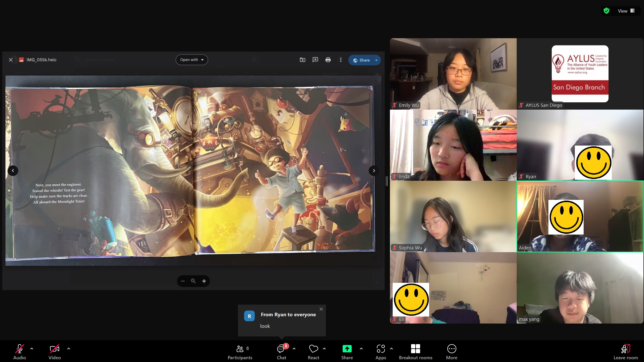This screenshot has height=362, width=644.
Task: Open the three-dot more actions menu
Action: (341, 60)
